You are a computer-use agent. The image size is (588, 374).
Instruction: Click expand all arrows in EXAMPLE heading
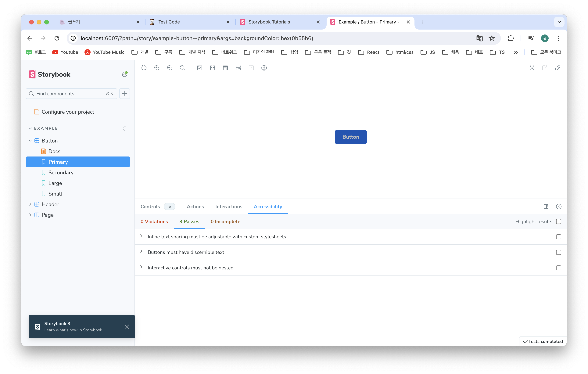[124, 128]
